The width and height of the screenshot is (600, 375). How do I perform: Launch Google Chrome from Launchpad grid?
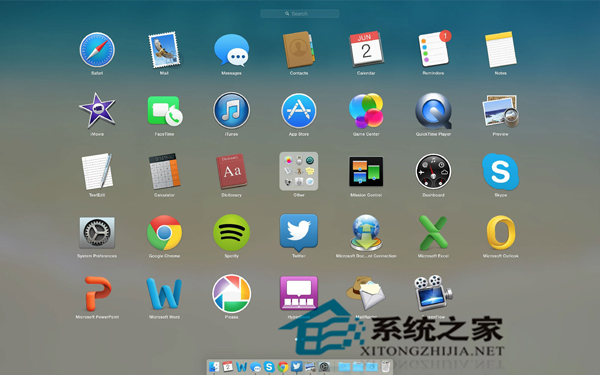[x=164, y=233]
